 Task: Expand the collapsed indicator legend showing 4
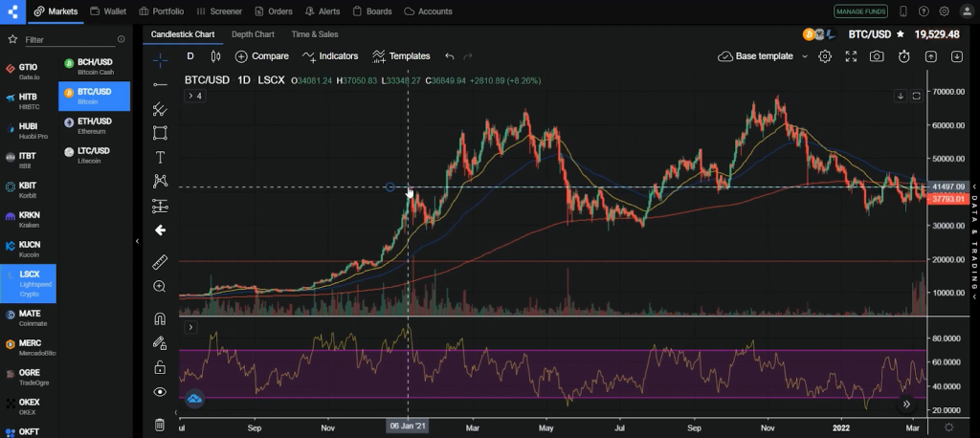pyautogui.click(x=194, y=97)
